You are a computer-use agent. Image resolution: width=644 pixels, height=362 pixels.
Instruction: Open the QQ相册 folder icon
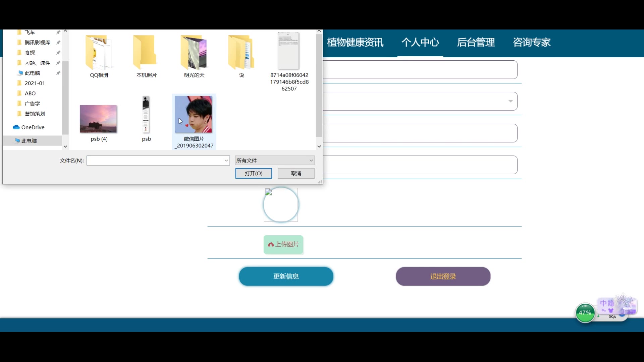(x=99, y=53)
